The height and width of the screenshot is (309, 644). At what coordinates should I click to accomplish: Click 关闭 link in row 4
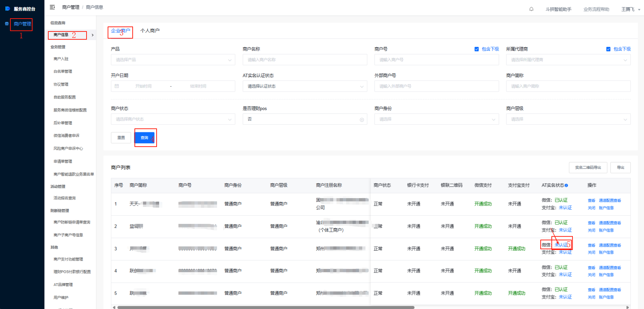pyautogui.click(x=591, y=275)
